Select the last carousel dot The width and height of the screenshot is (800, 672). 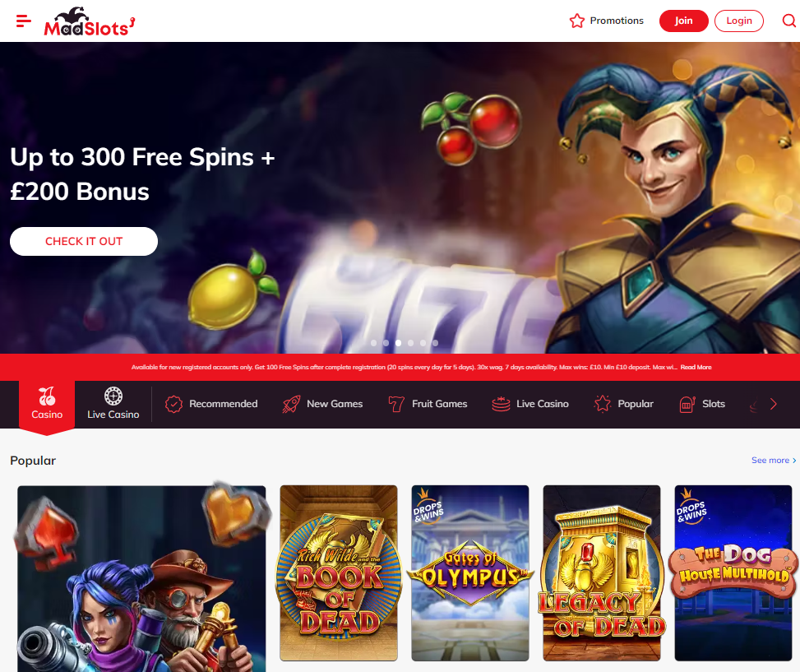coord(435,343)
